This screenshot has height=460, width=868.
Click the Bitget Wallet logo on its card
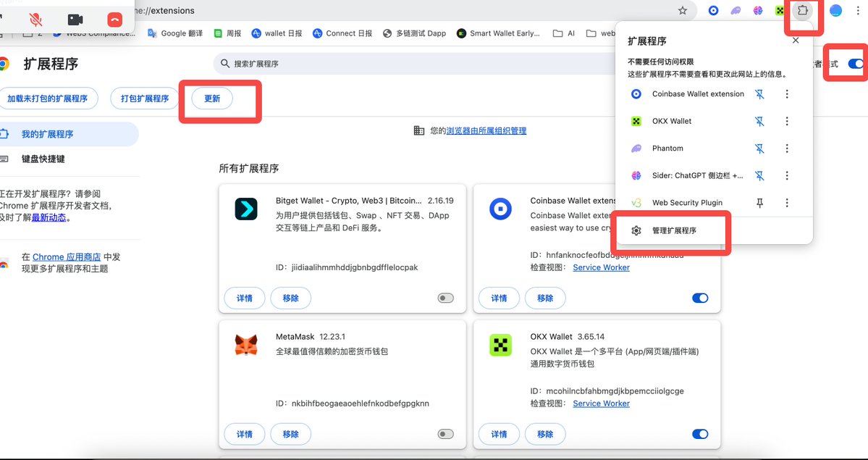(x=246, y=209)
